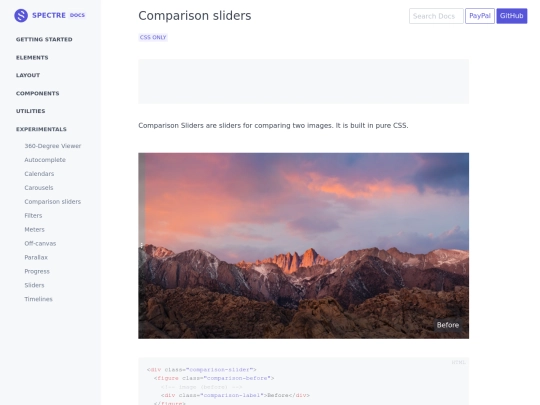This screenshot has height=405, width=540.
Task: Go to Autocomplete docs
Action: coord(45,160)
